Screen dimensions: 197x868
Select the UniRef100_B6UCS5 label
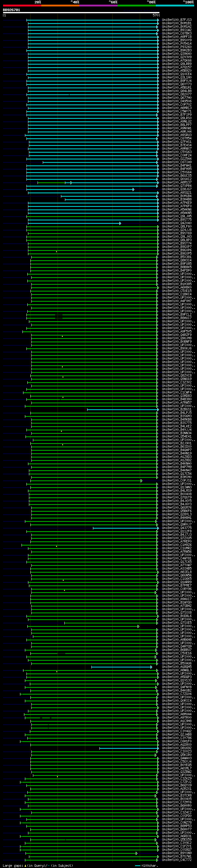point(177,176)
